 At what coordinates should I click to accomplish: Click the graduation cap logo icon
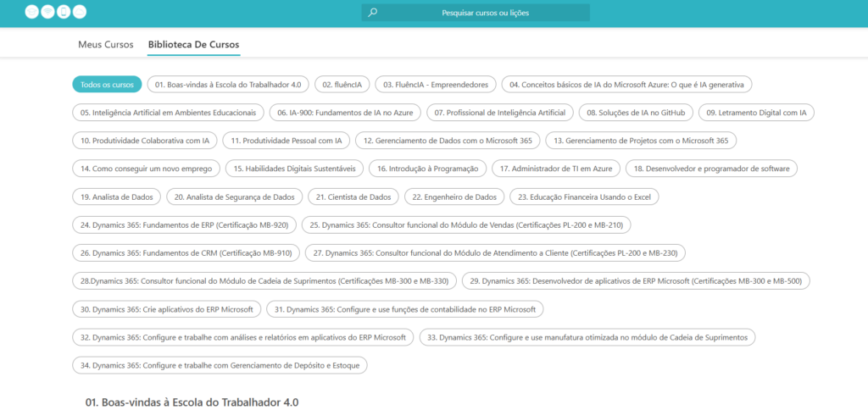point(31,12)
